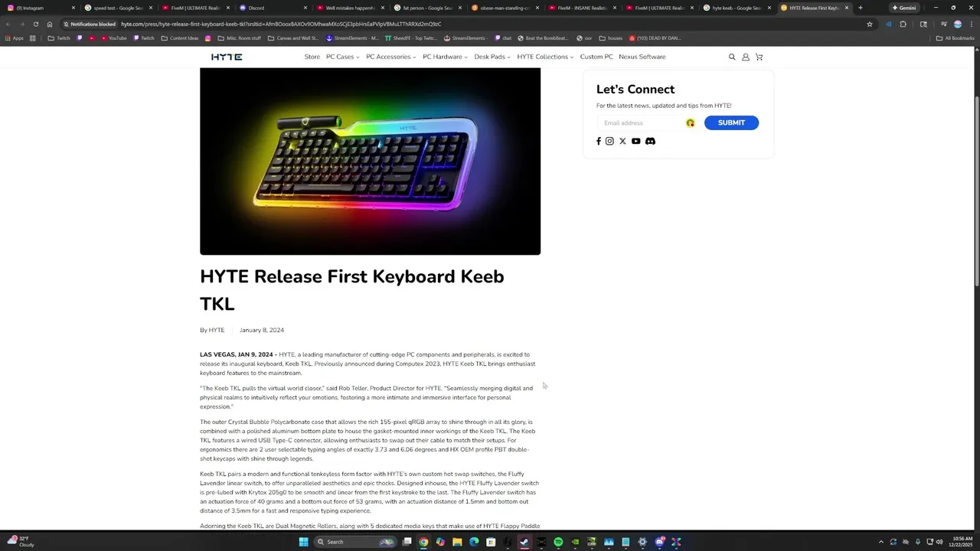This screenshot has width=980, height=551.
Task: Open the HYTE Instagram icon
Action: (x=609, y=141)
